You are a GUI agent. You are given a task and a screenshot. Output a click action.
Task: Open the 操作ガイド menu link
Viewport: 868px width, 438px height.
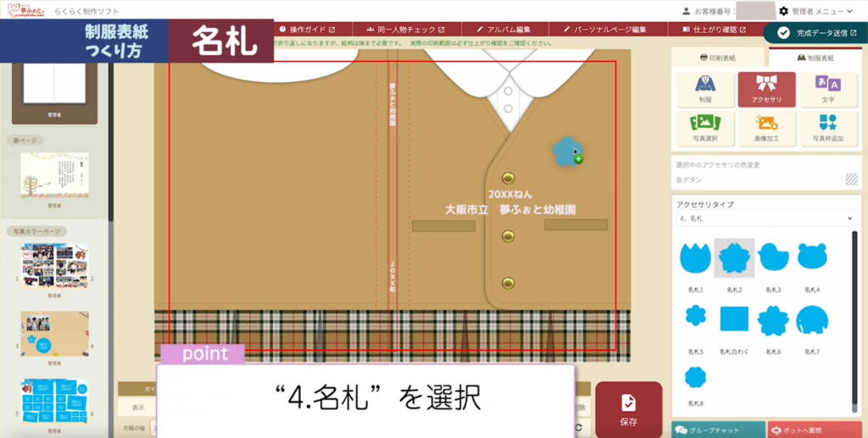(x=306, y=30)
